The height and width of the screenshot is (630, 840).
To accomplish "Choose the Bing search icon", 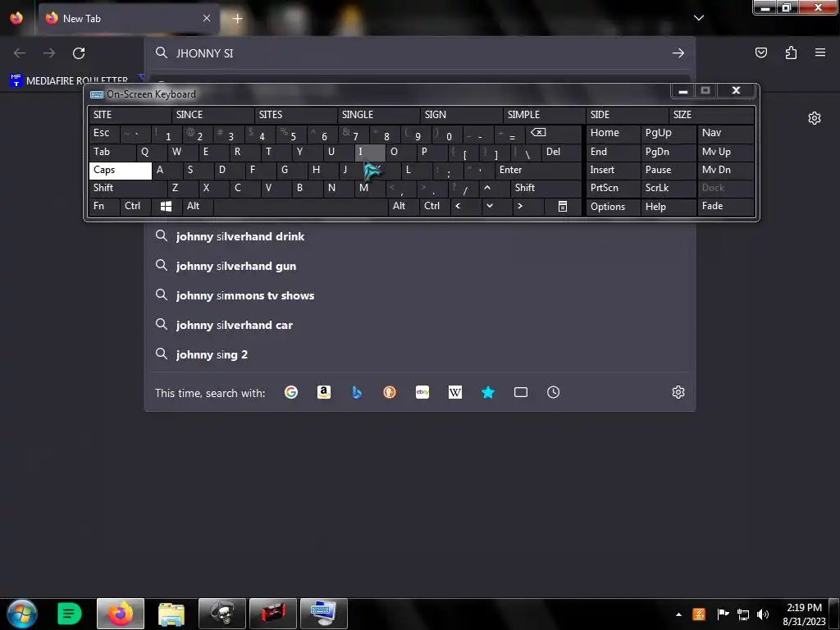I will pos(357,392).
